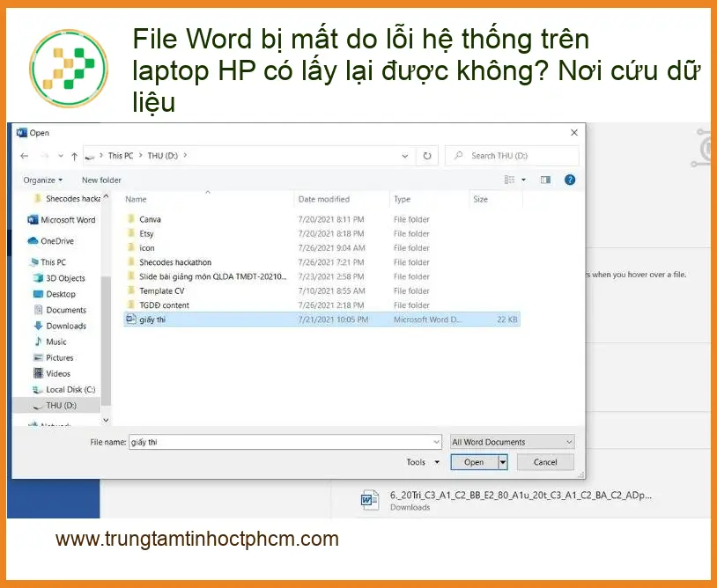Toggle the preview pane icon
Viewport: 717px width, 588px height.
[545, 180]
